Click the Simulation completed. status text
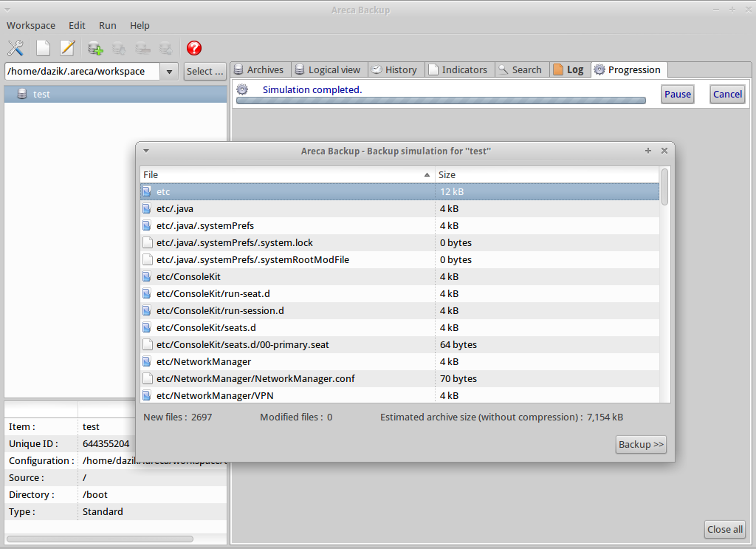 [x=312, y=89]
